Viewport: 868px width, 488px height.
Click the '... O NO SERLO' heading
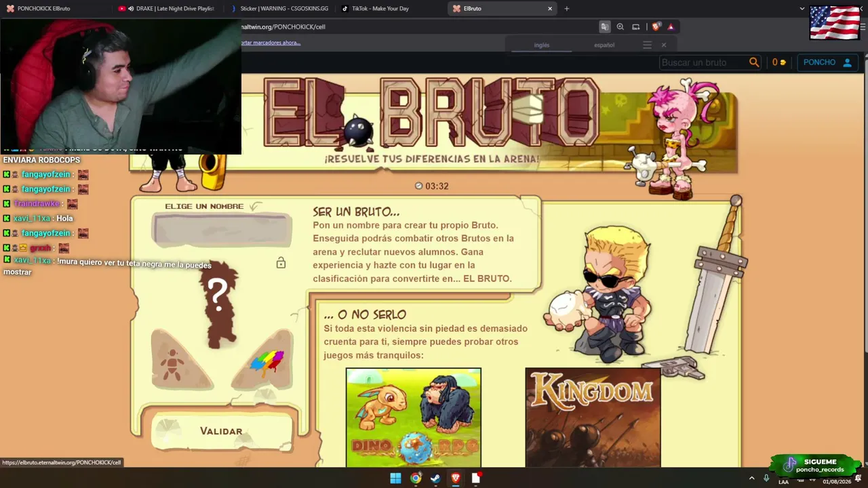[x=365, y=314]
